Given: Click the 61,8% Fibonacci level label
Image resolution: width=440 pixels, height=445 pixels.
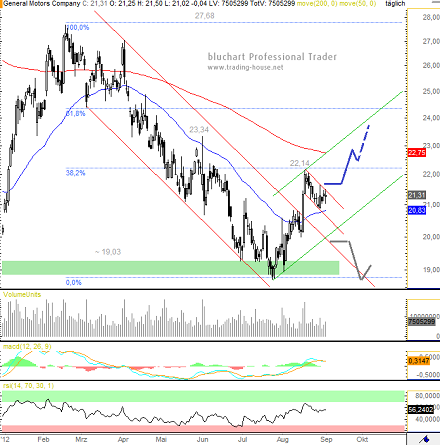Looking at the screenshot, I should click(x=76, y=114).
